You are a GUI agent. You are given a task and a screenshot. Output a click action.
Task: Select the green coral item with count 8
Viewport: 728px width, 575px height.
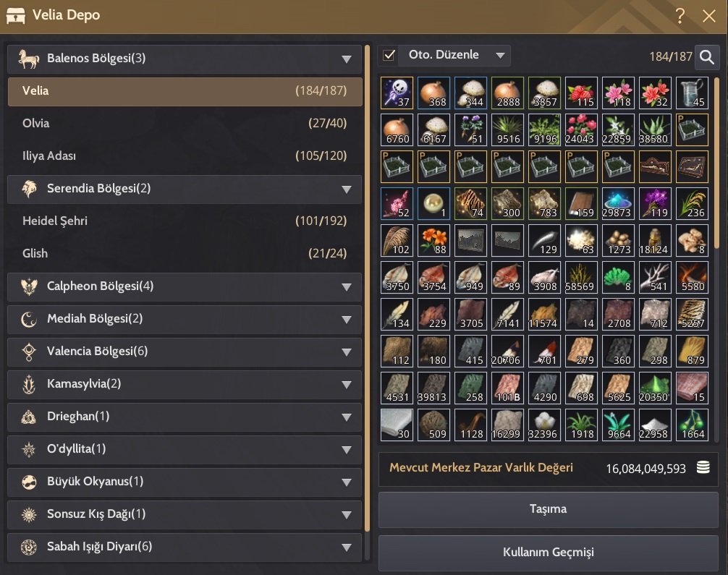pyautogui.click(x=618, y=277)
